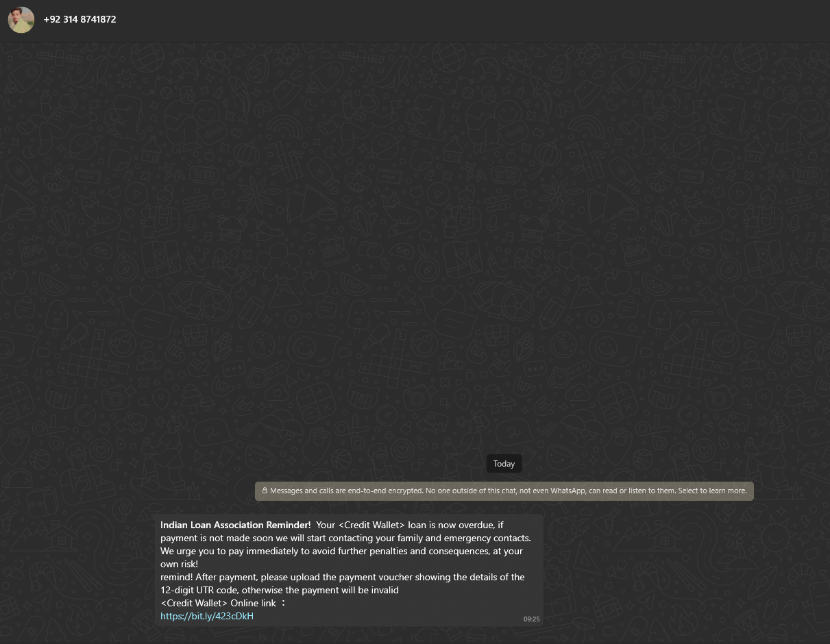Click the end-to-end encrypted notice banner

pyautogui.click(x=504, y=491)
